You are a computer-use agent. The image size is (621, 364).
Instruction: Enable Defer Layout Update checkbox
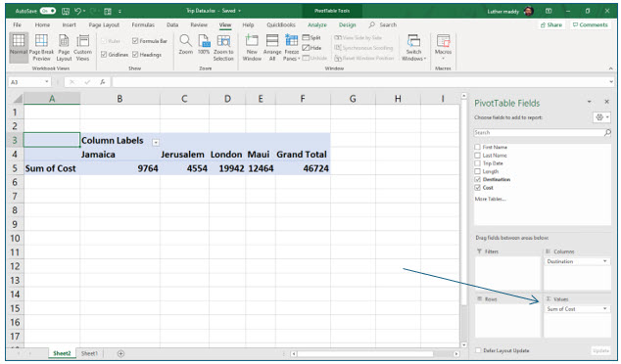pyautogui.click(x=478, y=350)
